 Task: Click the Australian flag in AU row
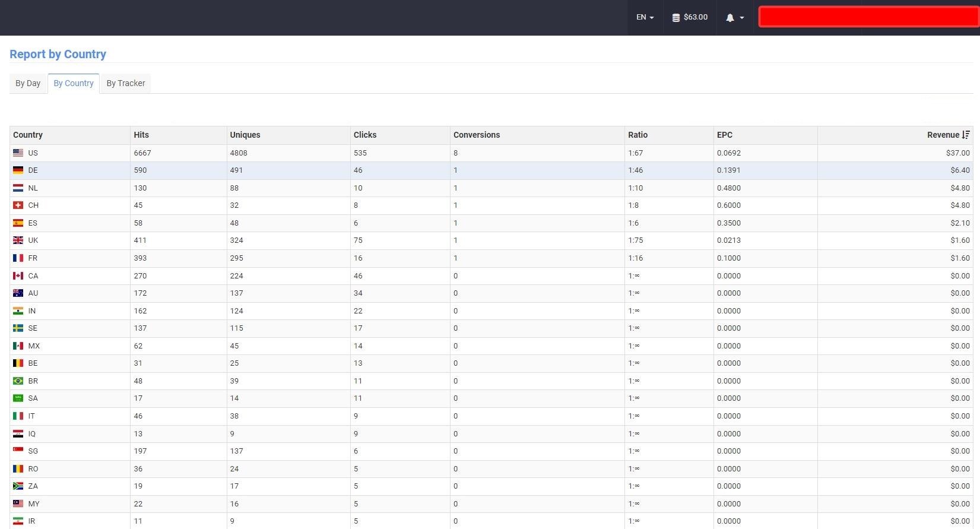click(x=18, y=293)
